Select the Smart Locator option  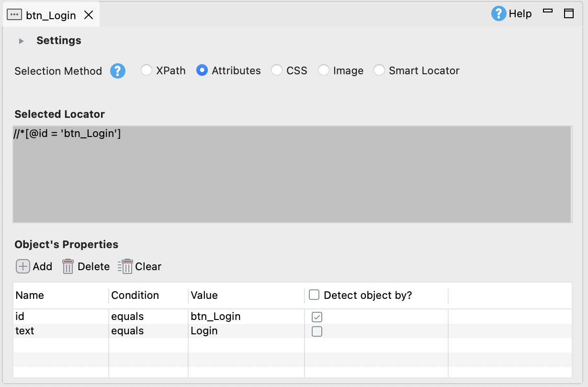pyautogui.click(x=379, y=70)
